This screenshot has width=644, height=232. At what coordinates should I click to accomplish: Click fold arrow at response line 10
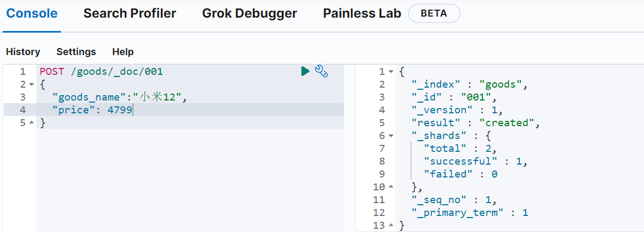[391, 187]
